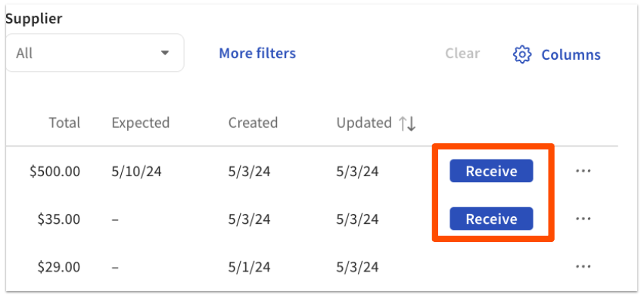This screenshot has height=298, width=644.
Task: Click the 5/10/24 expected date
Action: tap(136, 171)
